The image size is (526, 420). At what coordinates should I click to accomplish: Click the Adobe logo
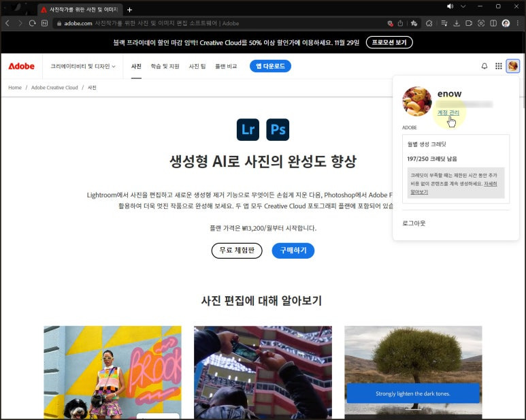tap(22, 66)
